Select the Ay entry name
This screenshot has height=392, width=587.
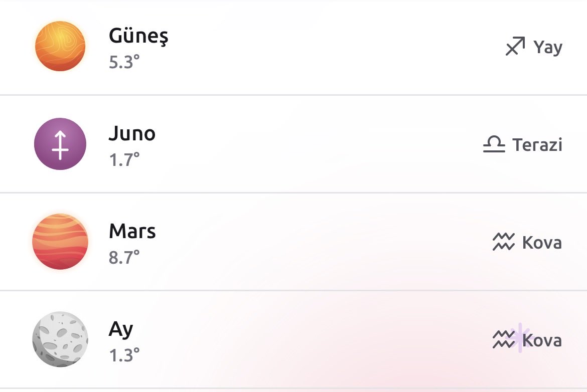tap(121, 330)
